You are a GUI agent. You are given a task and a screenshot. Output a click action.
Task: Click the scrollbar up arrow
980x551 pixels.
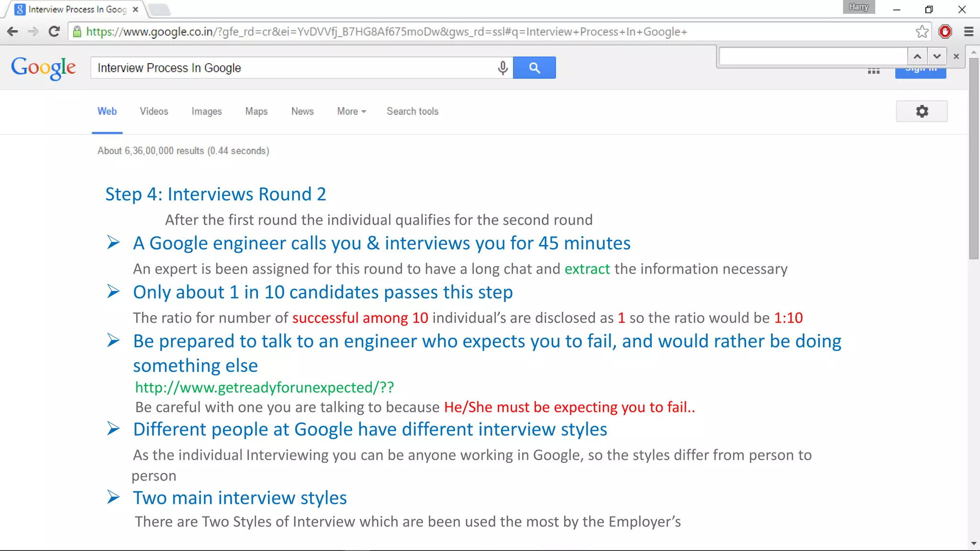pos(974,52)
